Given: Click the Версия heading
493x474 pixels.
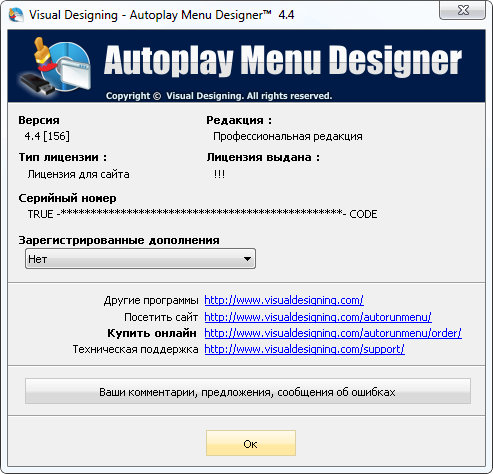Looking at the screenshot, I should pyautogui.click(x=39, y=120).
